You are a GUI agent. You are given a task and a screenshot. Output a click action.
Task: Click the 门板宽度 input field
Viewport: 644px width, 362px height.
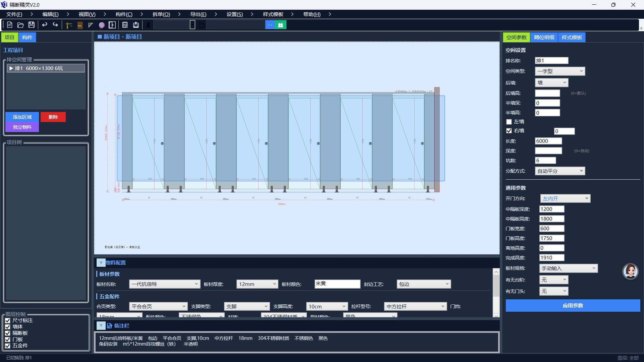552,228
